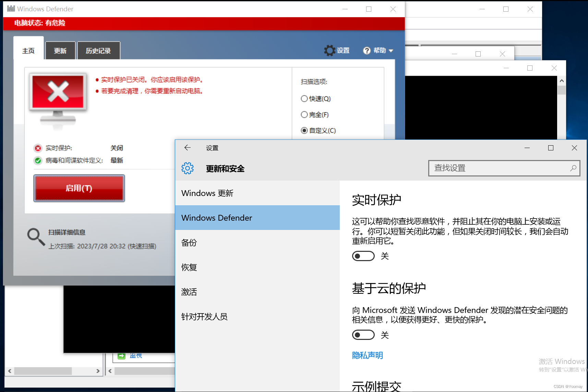Click scroll-up arrow in the black console window

click(x=562, y=81)
